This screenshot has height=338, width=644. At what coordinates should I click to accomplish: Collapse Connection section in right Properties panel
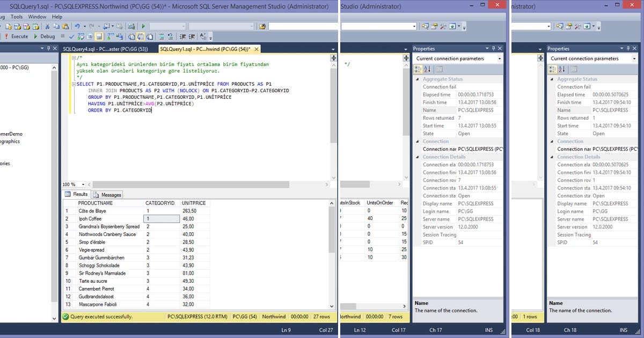point(552,141)
